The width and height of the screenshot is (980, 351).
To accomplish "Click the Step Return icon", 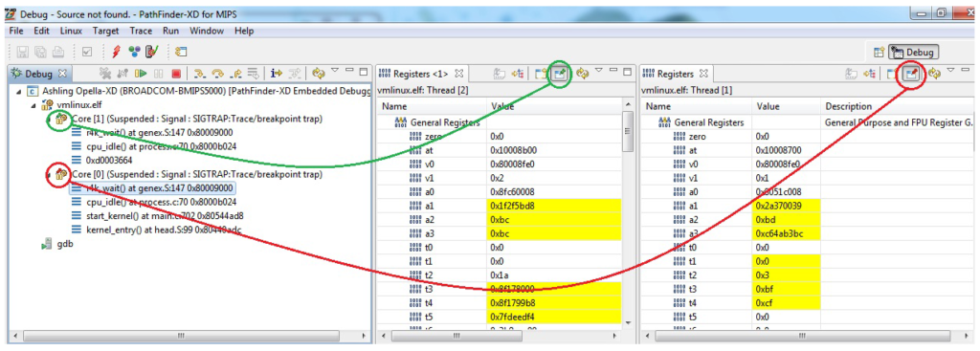I will 235,73.
